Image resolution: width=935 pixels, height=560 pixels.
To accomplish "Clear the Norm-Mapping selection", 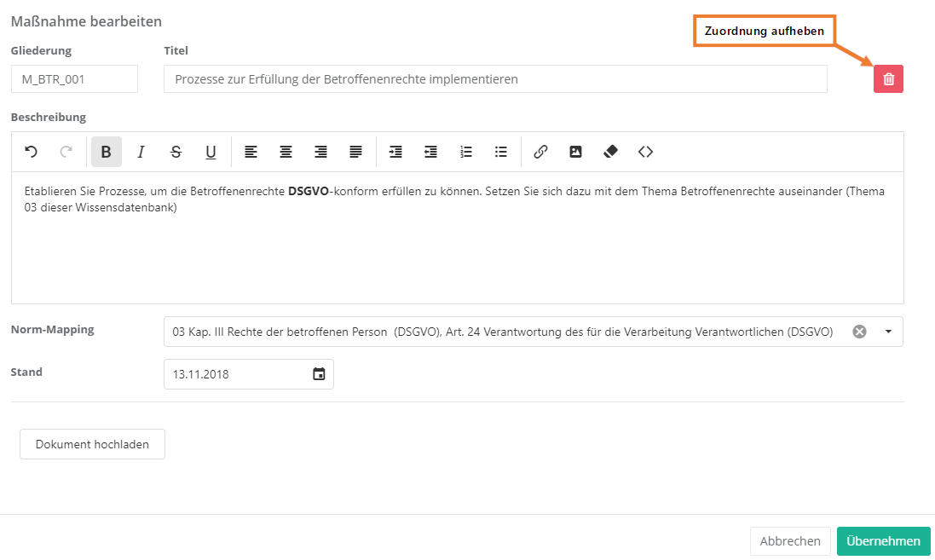I will 860,332.
